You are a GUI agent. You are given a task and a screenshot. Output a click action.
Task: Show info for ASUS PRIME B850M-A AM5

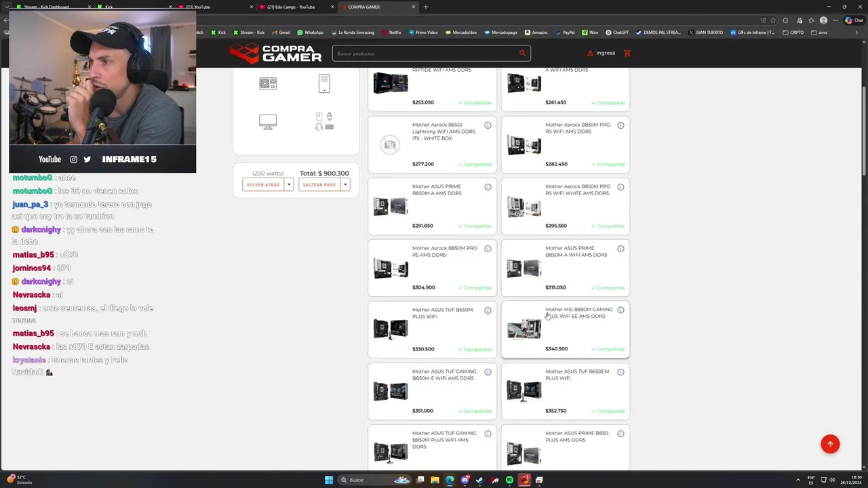pyautogui.click(x=488, y=187)
